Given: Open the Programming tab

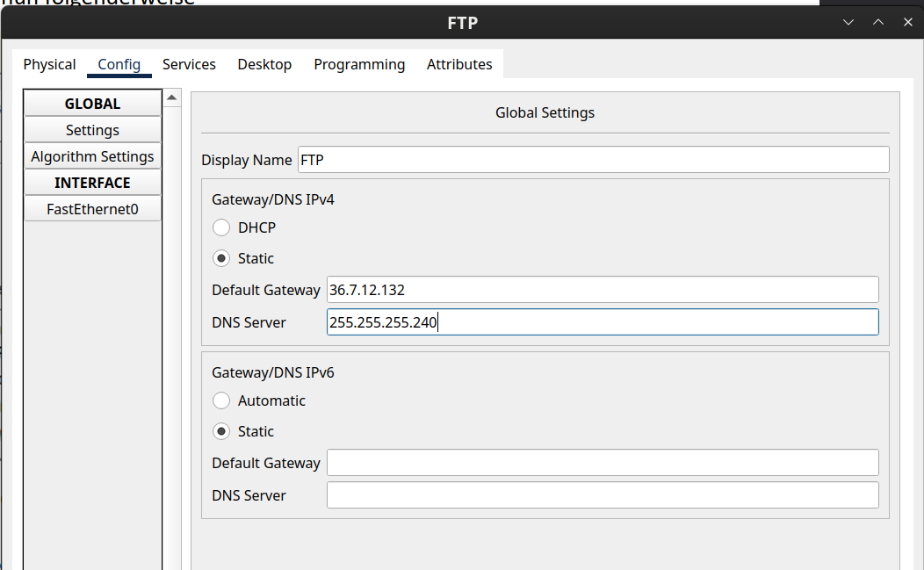Looking at the screenshot, I should (359, 64).
